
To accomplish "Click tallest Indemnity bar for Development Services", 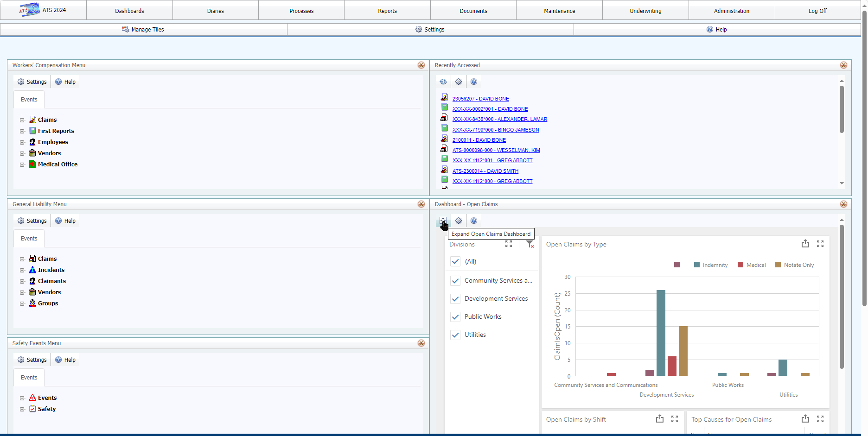I will (x=661, y=333).
